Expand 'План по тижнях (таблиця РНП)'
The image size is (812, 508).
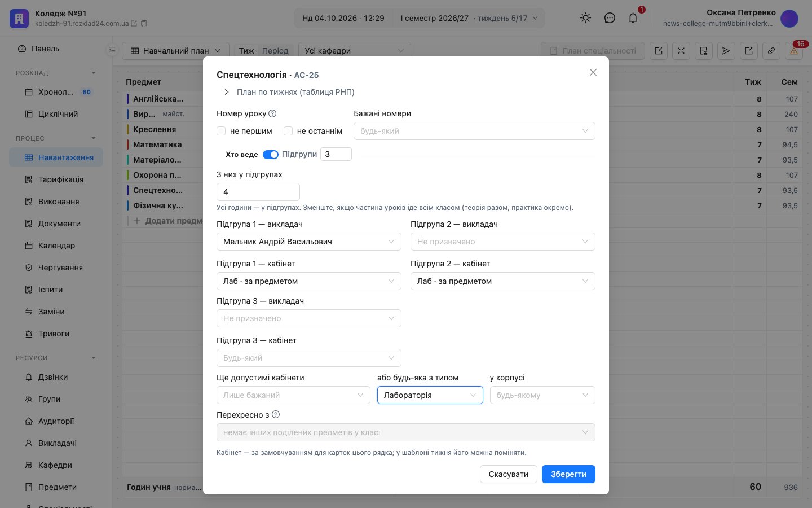coord(289,92)
